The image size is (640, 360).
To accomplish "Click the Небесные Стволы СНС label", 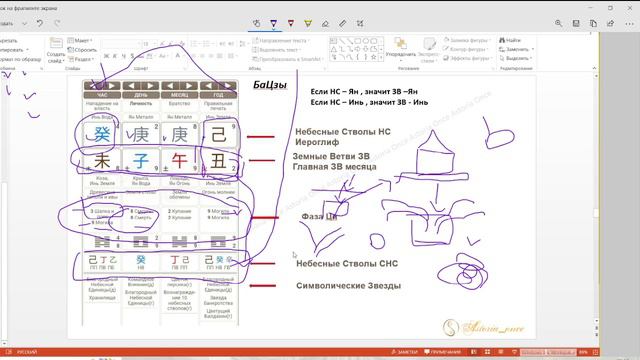I will [x=347, y=264].
